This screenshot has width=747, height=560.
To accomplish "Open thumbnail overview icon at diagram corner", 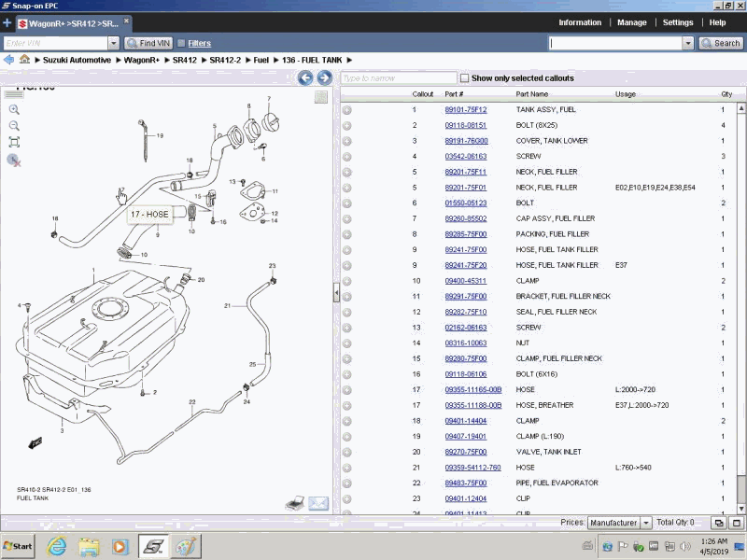I will pyautogui.click(x=321, y=97).
